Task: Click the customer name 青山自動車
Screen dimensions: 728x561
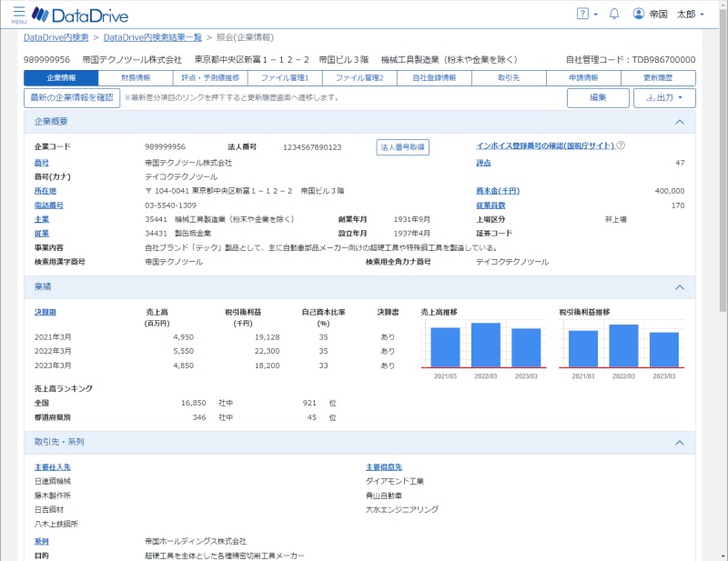Action: coord(384,496)
